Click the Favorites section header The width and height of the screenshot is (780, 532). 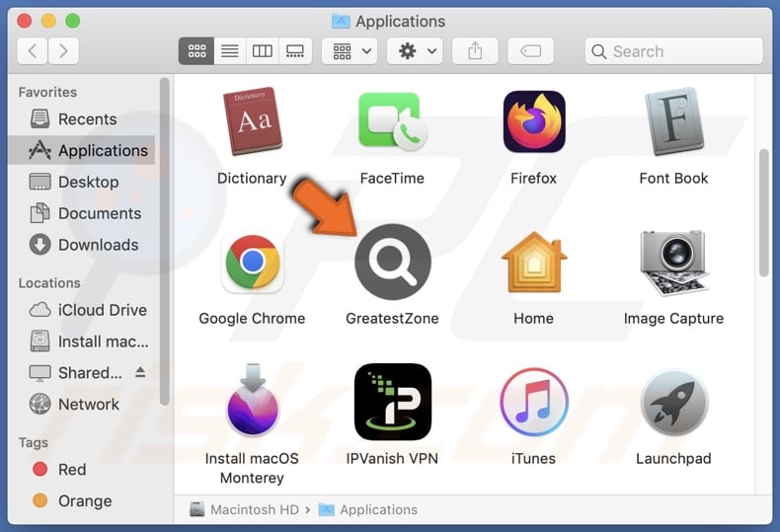point(47,92)
